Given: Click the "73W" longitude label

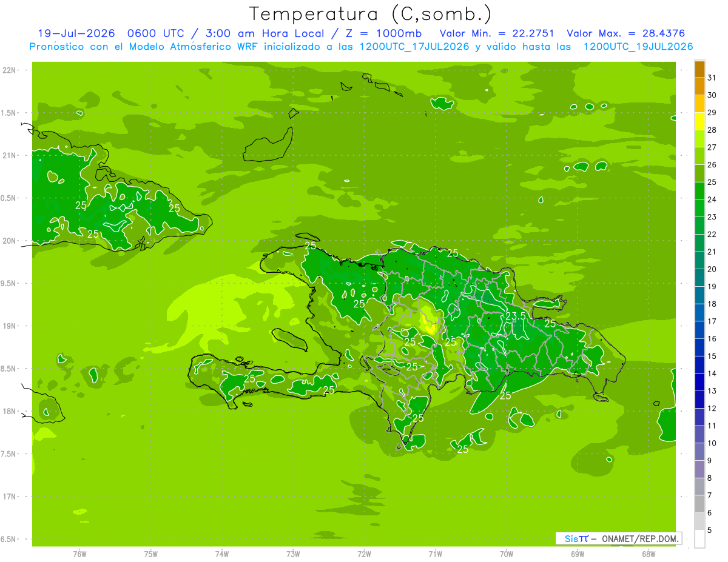Looking at the screenshot, I should pos(293,554).
